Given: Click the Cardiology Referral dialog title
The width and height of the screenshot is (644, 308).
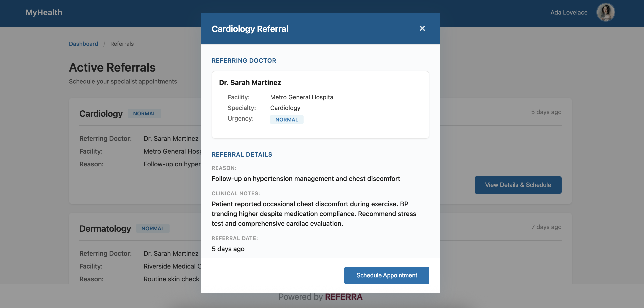Looking at the screenshot, I should click(x=250, y=29).
